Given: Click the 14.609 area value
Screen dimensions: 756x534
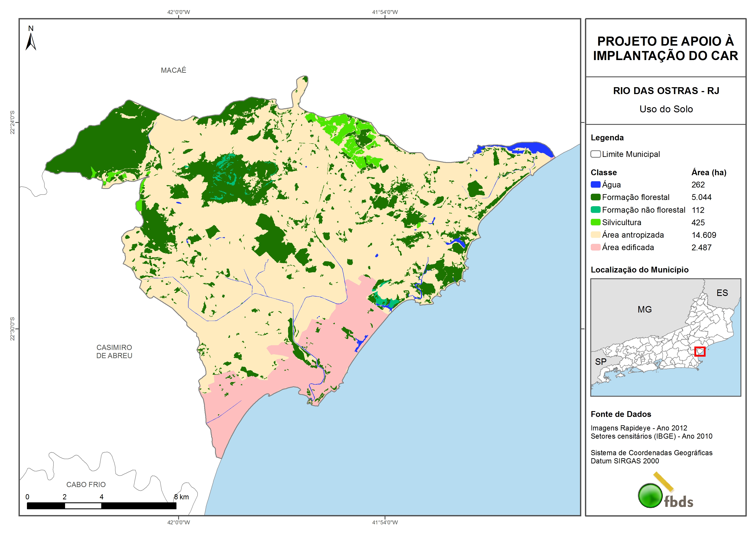Looking at the screenshot, I should pyautogui.click(x=704, y=235).
